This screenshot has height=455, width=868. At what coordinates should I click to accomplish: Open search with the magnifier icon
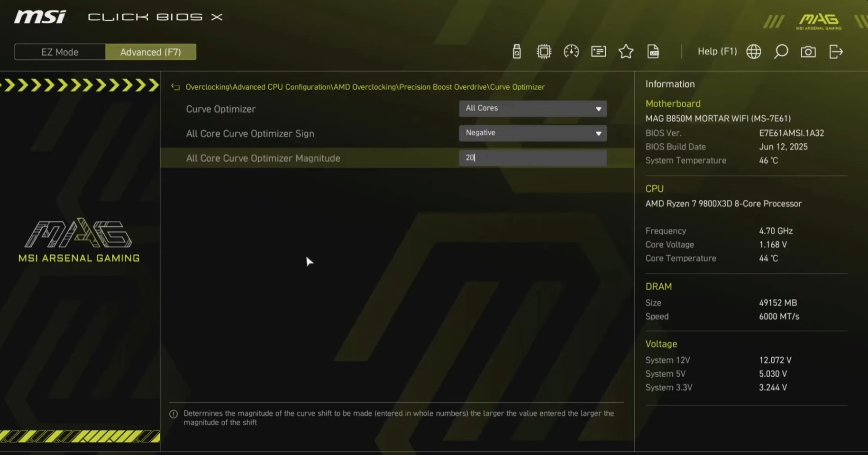coord(781,51)
